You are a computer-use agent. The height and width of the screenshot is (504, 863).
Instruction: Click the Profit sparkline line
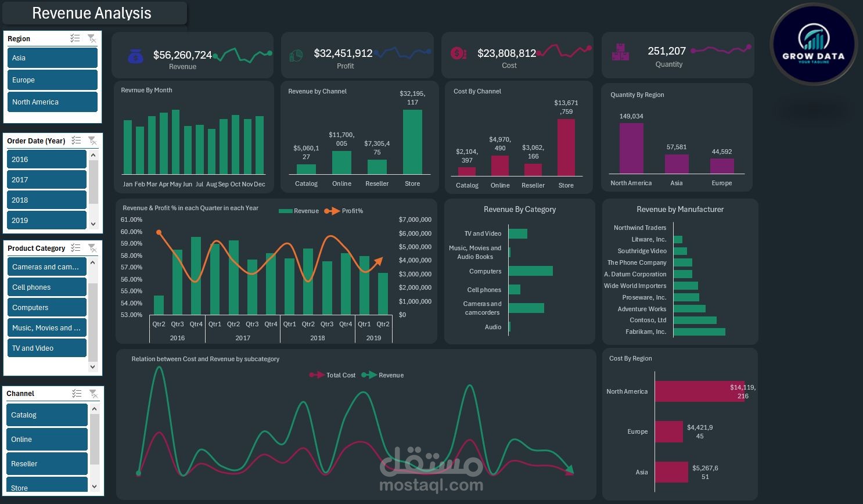(x=403, y=53)
